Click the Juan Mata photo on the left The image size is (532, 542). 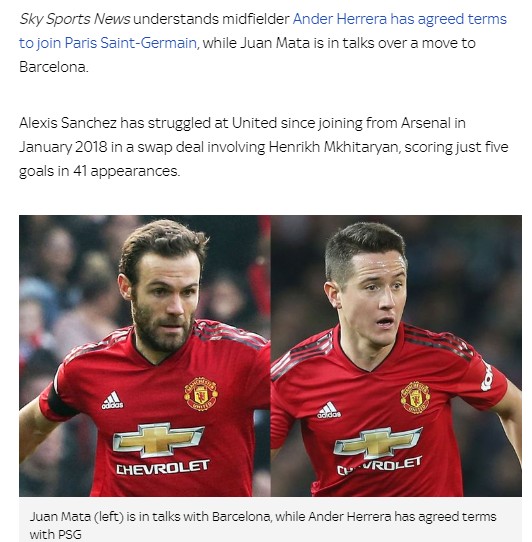145,356
